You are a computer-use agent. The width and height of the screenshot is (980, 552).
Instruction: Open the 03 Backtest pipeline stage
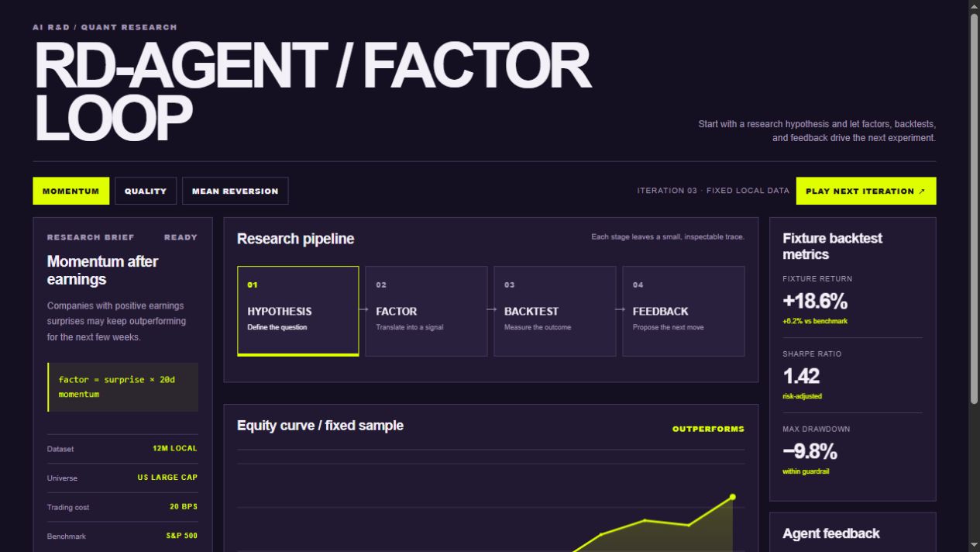coord(555,311)
